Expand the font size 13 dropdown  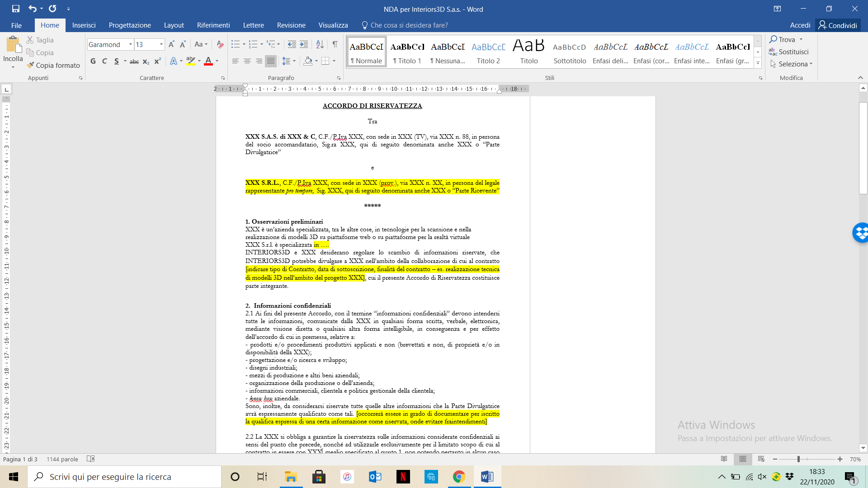click(161, 44)
